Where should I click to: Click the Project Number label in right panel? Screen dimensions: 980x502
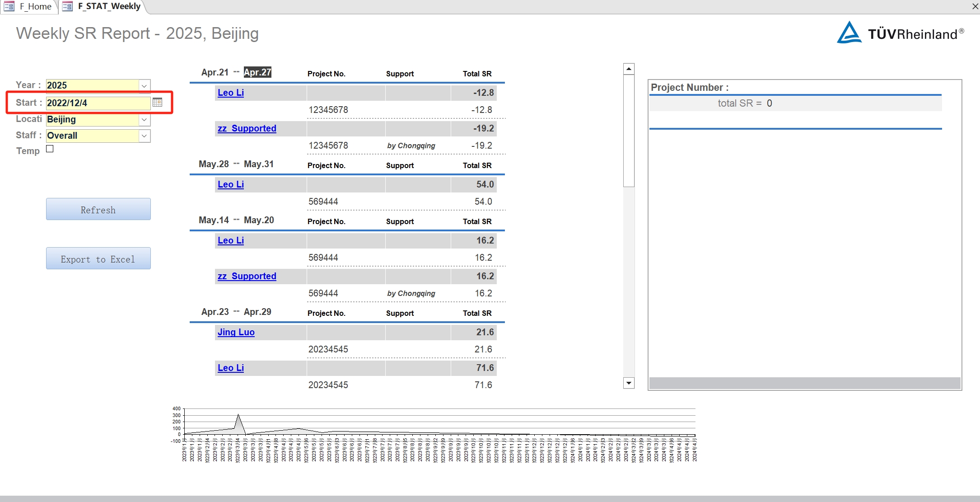[x=690, y=88]
